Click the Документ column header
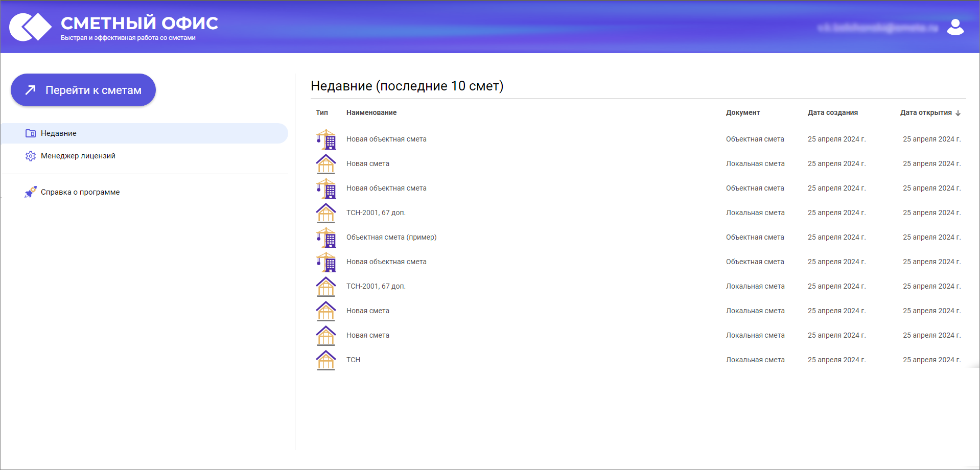The image size is (980, 470). tap(742, 112)
